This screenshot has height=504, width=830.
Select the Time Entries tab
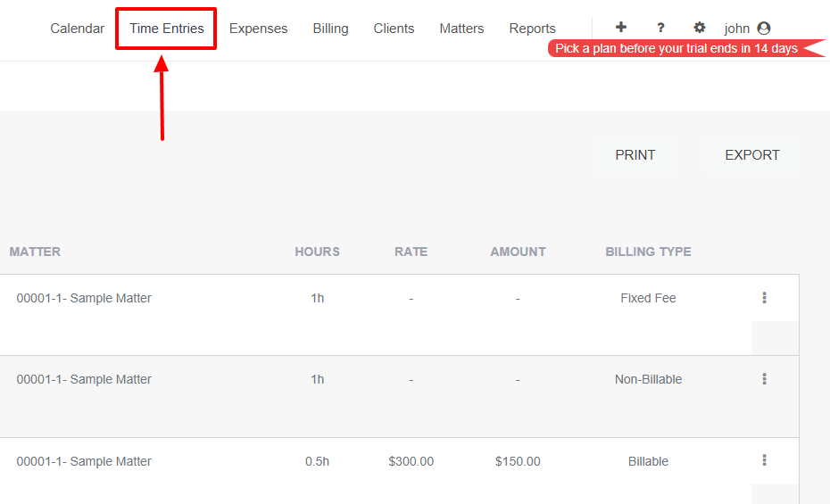(x=167, y=29)
